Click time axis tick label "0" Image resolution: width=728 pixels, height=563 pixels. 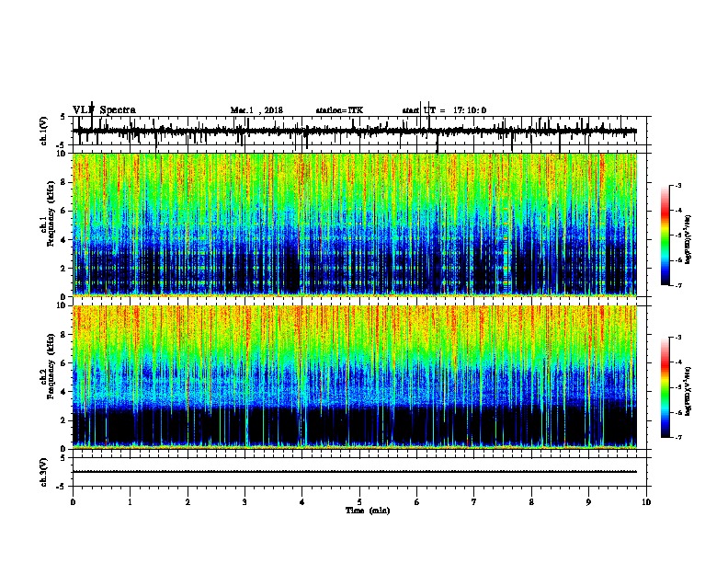[x=73, y=502]
